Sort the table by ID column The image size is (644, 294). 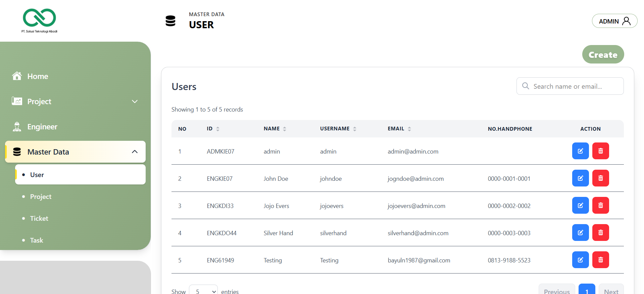coord(218,129)
